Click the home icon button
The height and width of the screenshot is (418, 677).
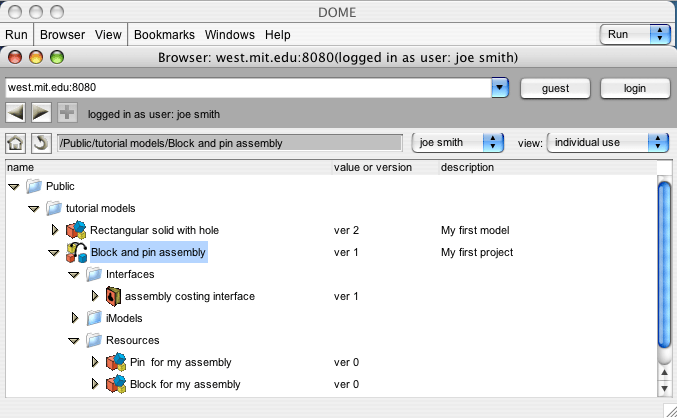tap(16, 143)
